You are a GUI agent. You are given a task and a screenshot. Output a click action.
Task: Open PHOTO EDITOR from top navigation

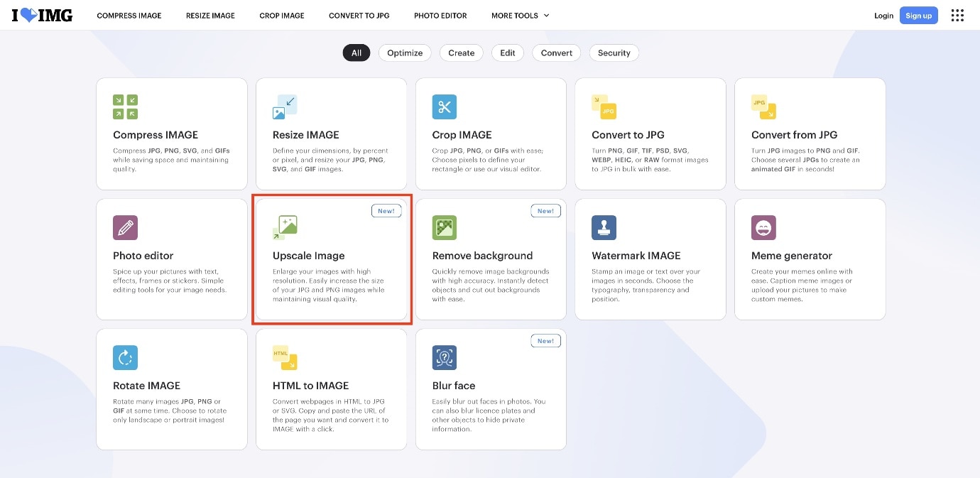click(440, 16)
